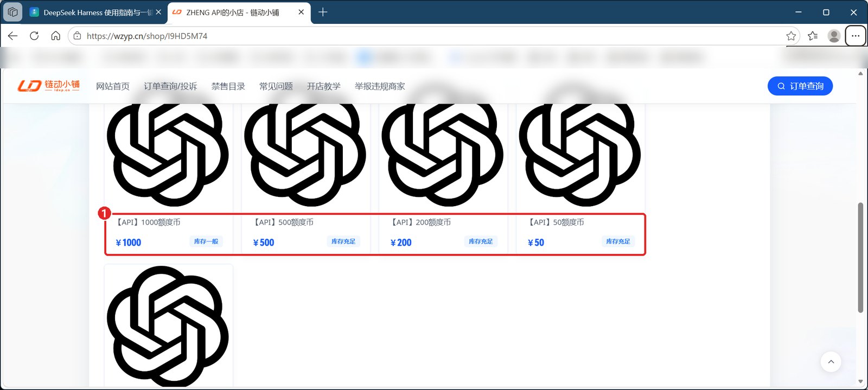Click the 库存充足 badge beside ¥500
The width and height of the screenshot is (868, 390).
point(343,241)
